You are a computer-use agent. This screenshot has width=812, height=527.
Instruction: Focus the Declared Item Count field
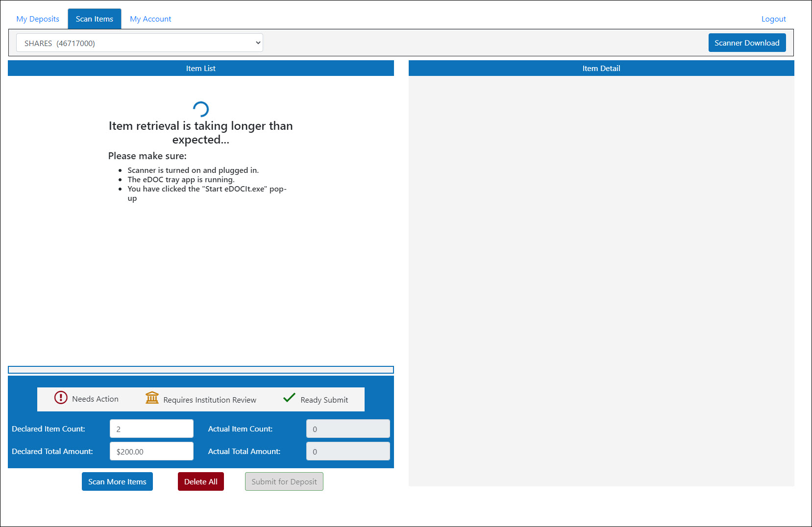pos(151,429)
